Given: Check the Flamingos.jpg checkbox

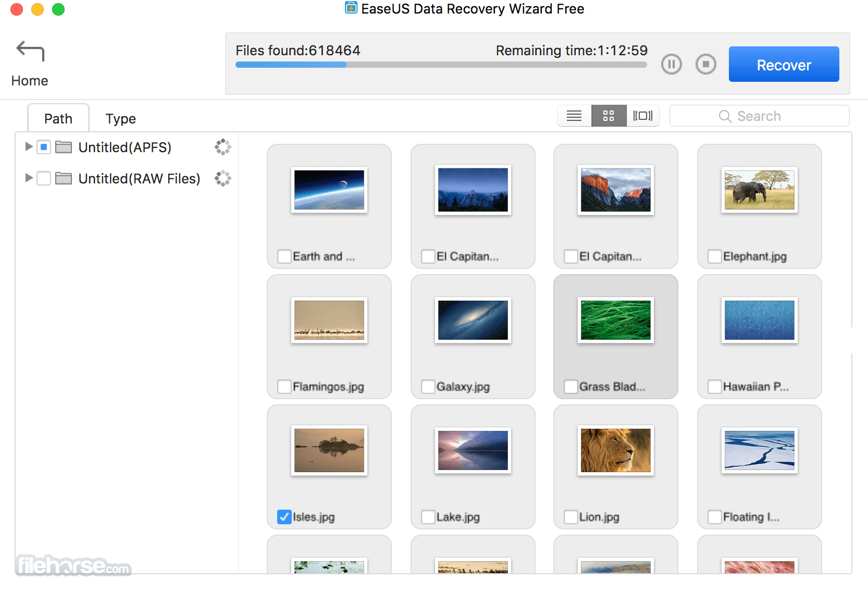Looking at the screenshot, I should 284,387.
